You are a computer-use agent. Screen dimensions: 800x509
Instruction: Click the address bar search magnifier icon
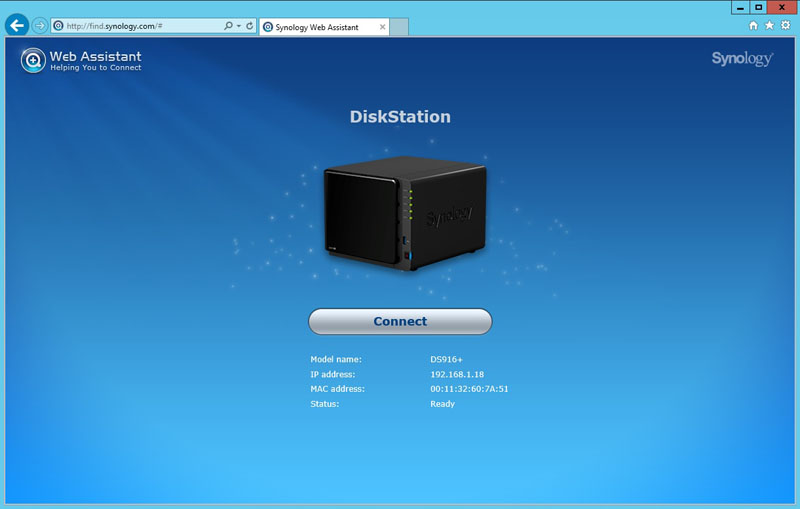coord(228,26)
